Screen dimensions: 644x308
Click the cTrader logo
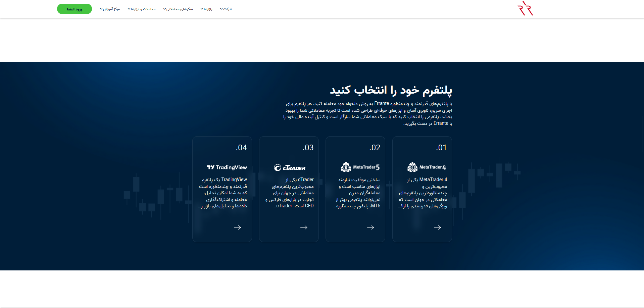point(290,168)
